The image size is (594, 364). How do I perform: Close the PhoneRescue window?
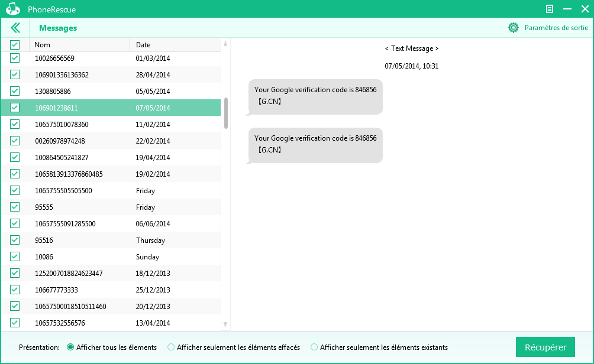click(585, 9)
